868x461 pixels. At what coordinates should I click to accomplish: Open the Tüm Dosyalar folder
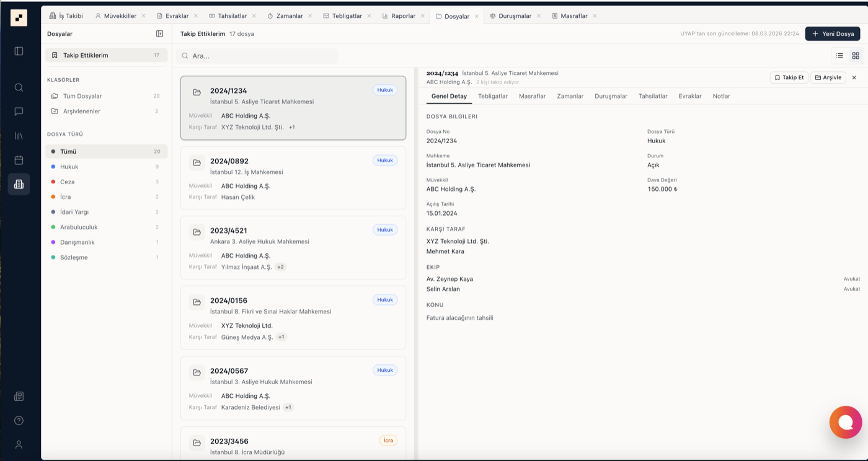pyautogui.click(x=82, y=96)
